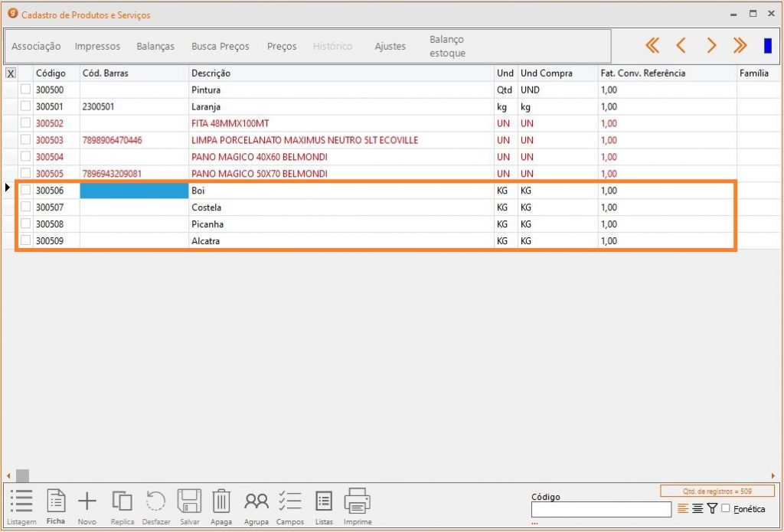Open the Campos fields icon
Viewport: 784px width, 532px height.
point(290,502)
